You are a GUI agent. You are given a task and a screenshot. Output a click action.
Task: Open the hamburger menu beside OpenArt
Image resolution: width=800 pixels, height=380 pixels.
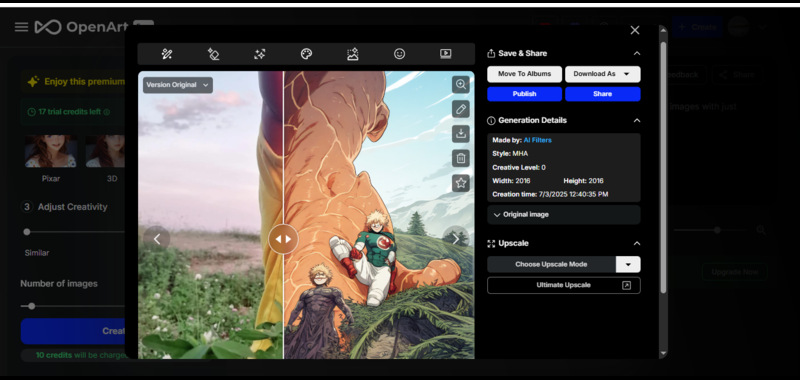[21, 27]
